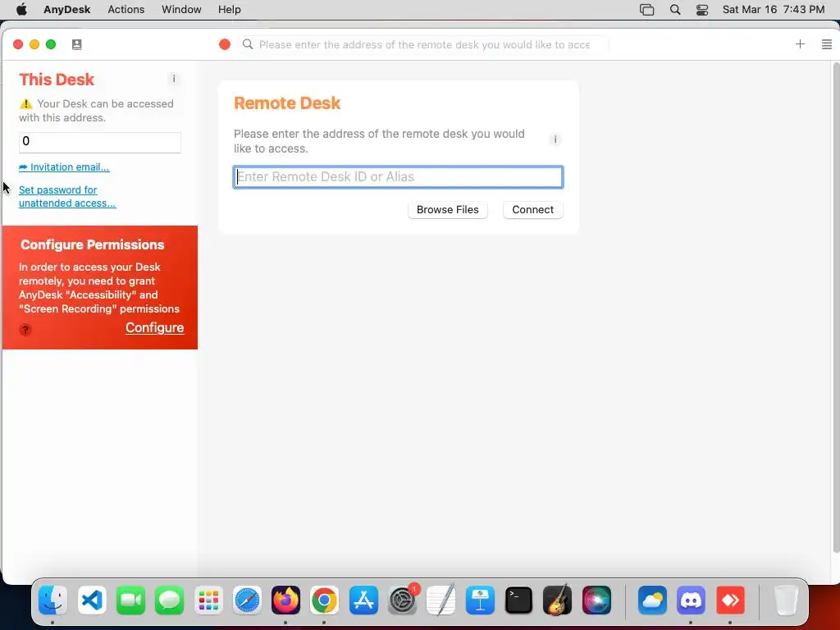Open the App Store from the Dock
The width and height of the screenshot is (840, 630).
tap(363, 600)
